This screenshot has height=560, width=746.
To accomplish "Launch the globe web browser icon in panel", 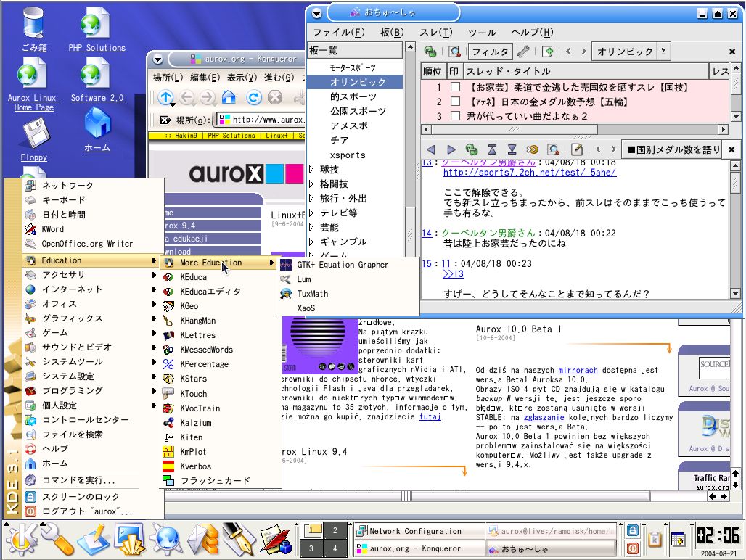I will pos(166,540).
